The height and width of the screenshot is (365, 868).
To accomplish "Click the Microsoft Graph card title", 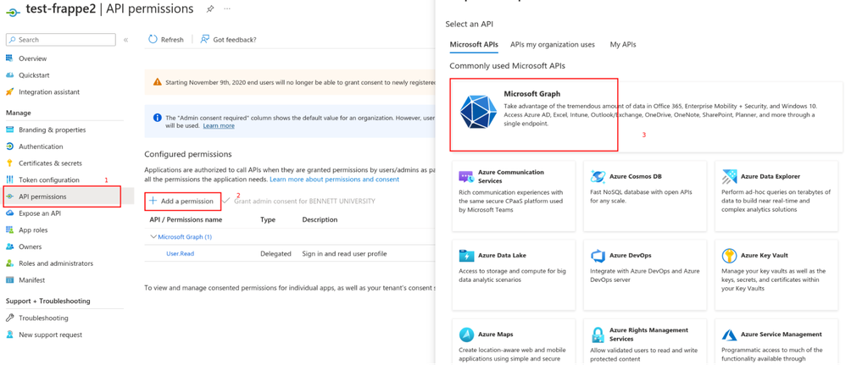I will click(x=532, y=94).
